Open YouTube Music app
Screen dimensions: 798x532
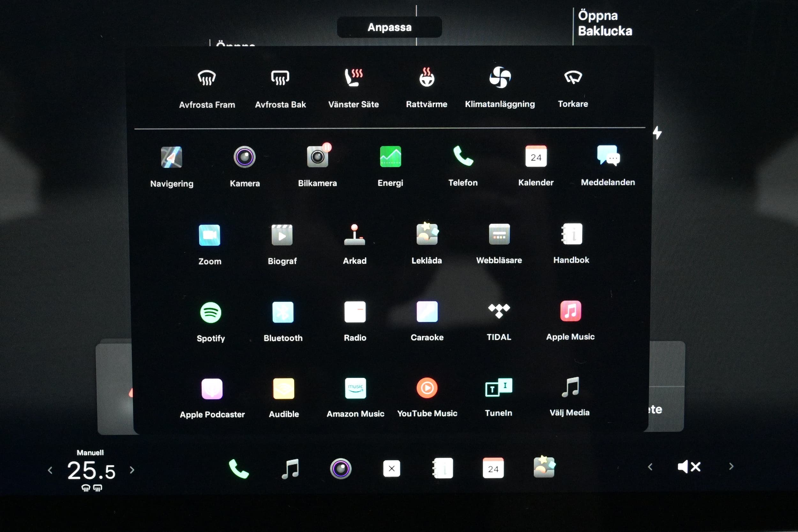coord(427,388)
